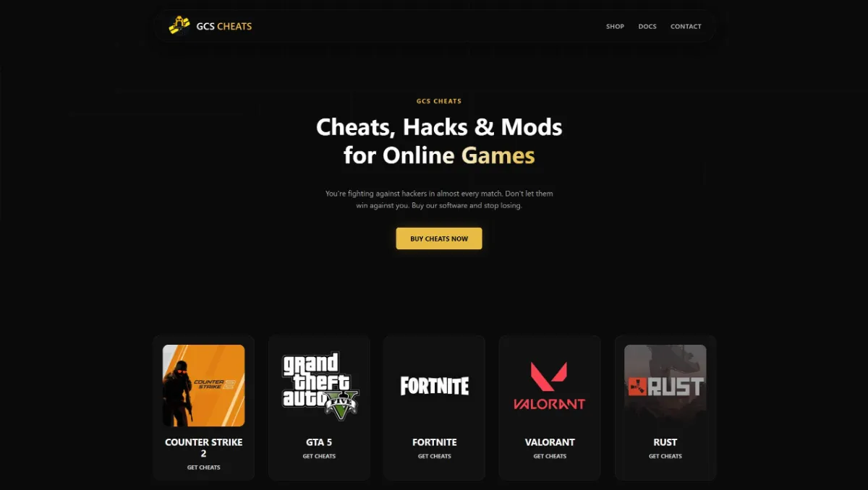Select the VALORANT card title
This screenshot has width=868, height=490.
point(550,442)
